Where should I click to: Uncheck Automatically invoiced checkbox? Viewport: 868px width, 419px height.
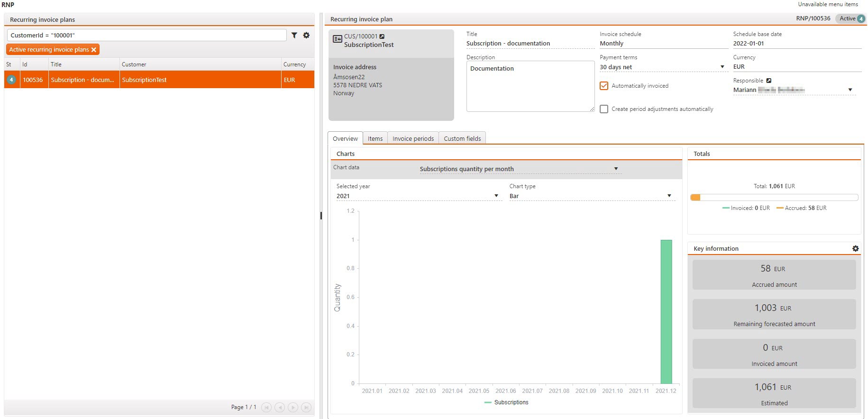pos(604,86)
